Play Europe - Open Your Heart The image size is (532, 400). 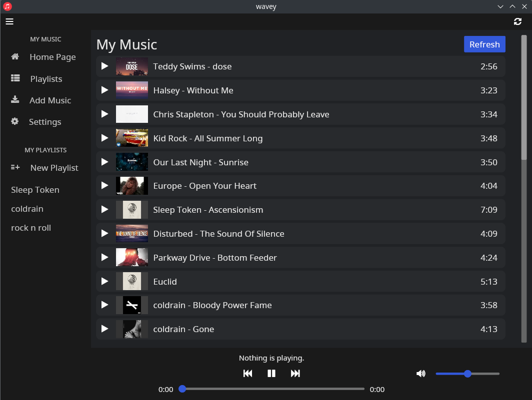(x=105, y=185)
